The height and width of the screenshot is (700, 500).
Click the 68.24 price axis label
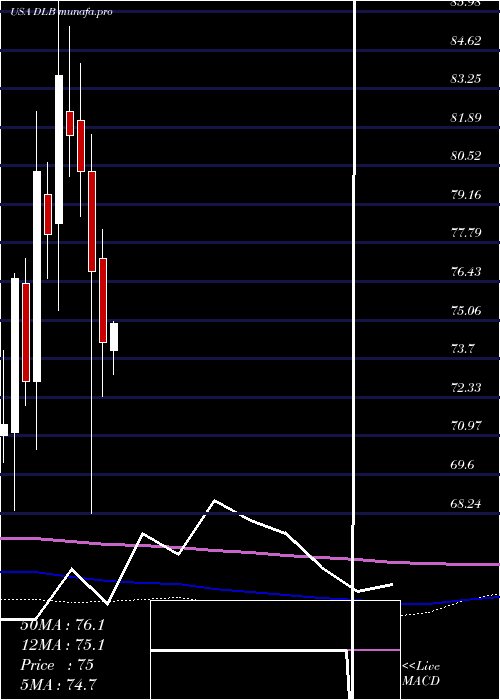click(467, 503)
